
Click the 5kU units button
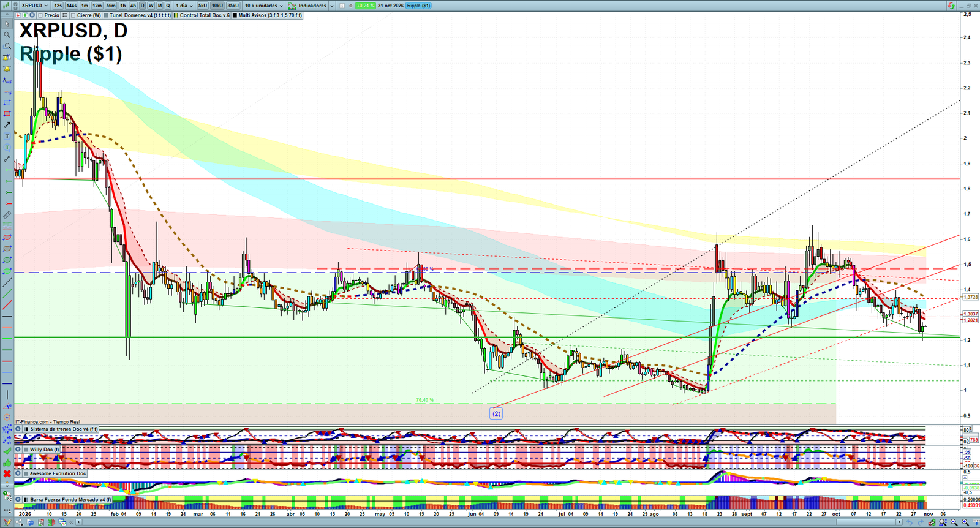(203, 6)
